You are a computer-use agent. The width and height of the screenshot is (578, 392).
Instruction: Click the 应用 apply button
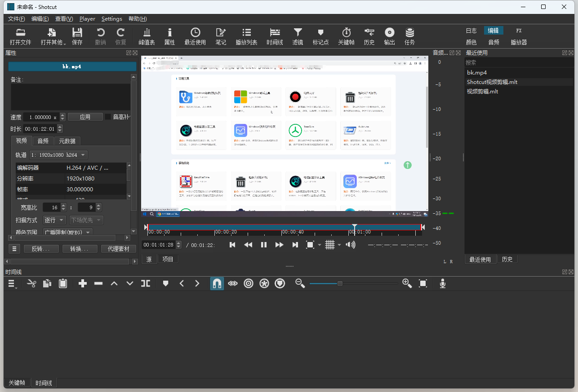(85, 117)
